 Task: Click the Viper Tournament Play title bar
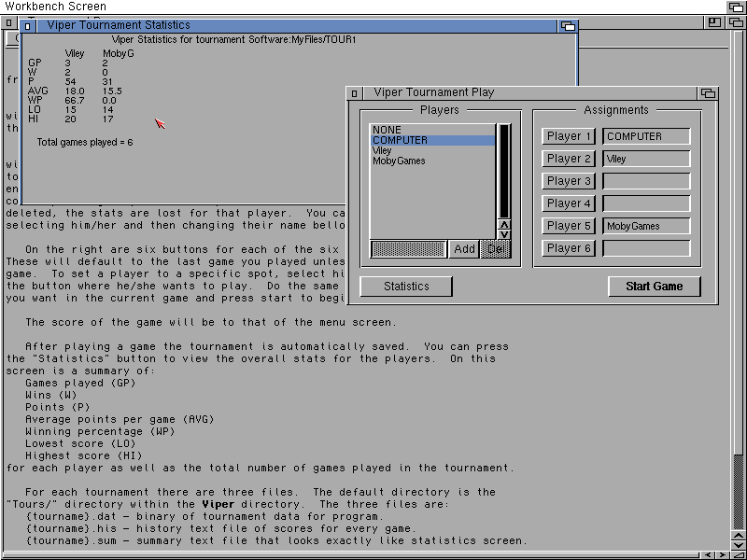pos(529,92)
